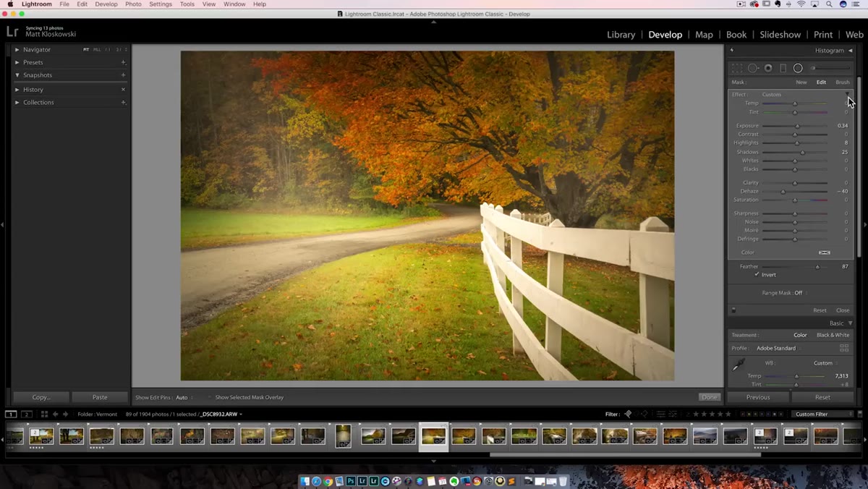The height and width of the screenshot is (489, 868).
Task: Select the Radial Filter tool
Action: [798, 68]
